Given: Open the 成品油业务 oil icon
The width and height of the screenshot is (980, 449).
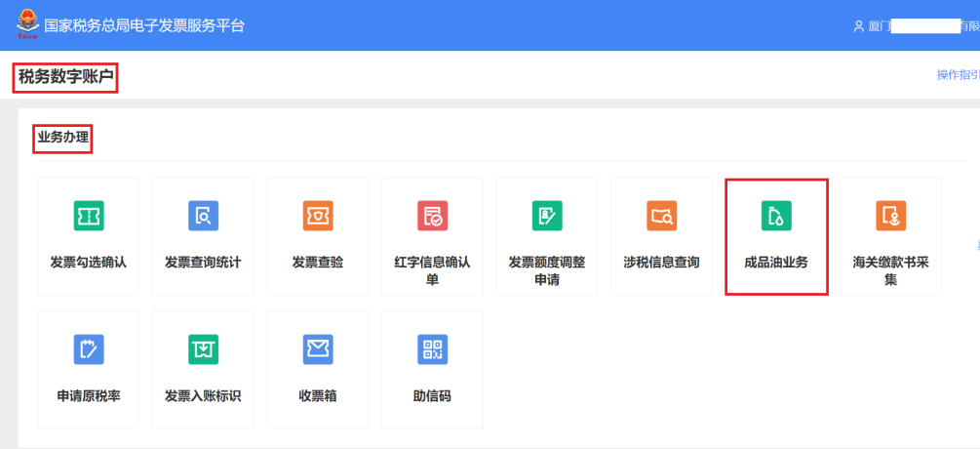Looking at the screenshot, I should click(x=776, y=216).
